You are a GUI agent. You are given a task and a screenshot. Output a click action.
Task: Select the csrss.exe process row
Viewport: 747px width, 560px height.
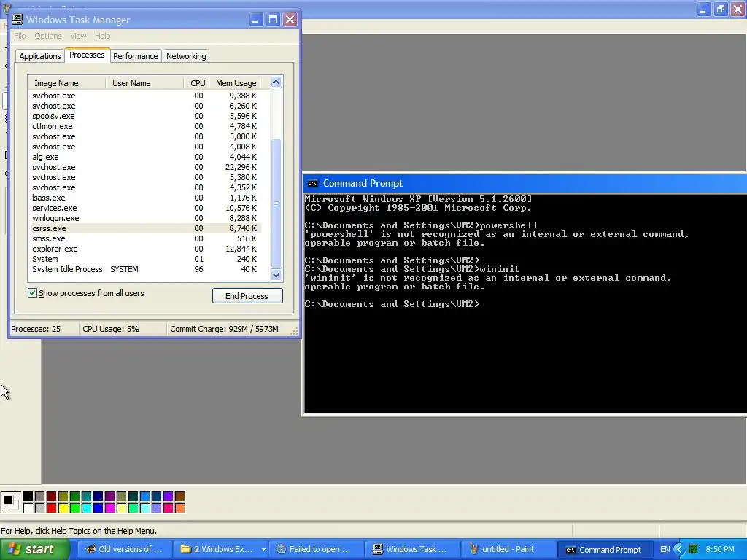[x=145, y=228]
